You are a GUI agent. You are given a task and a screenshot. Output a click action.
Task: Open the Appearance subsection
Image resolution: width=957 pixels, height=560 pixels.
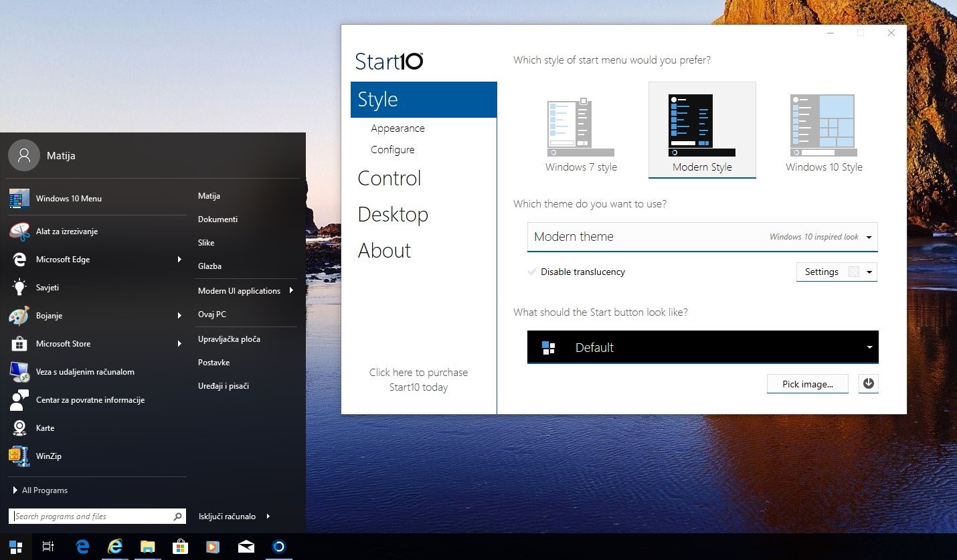pyautogui.click(x=398, y=128)
